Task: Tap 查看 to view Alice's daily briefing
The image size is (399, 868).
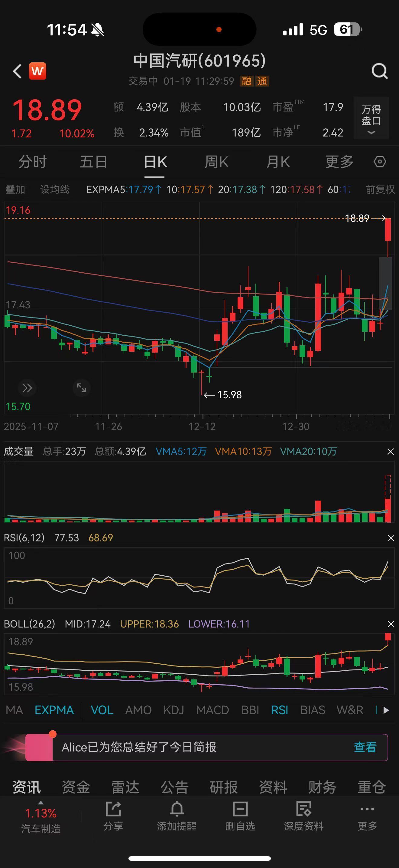Action: point(365,747)
